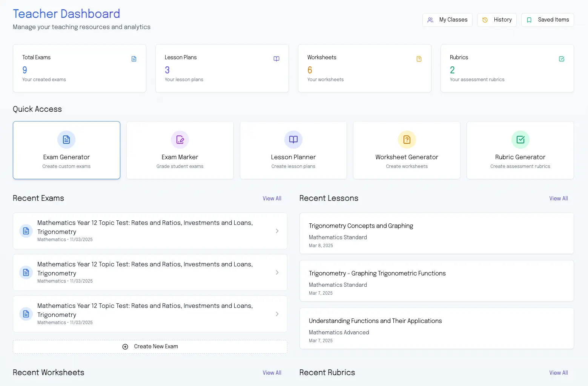This screenshot has width=588, height=386.
Task: Open the Worksheets stat card
Action: click(365, 68)
